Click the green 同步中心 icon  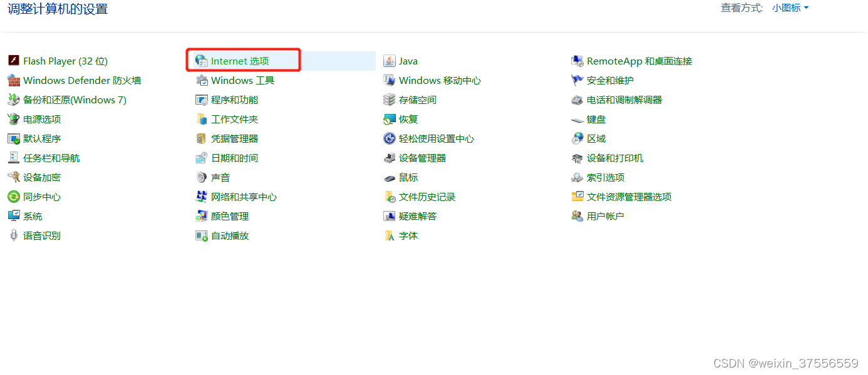point(13,197)
